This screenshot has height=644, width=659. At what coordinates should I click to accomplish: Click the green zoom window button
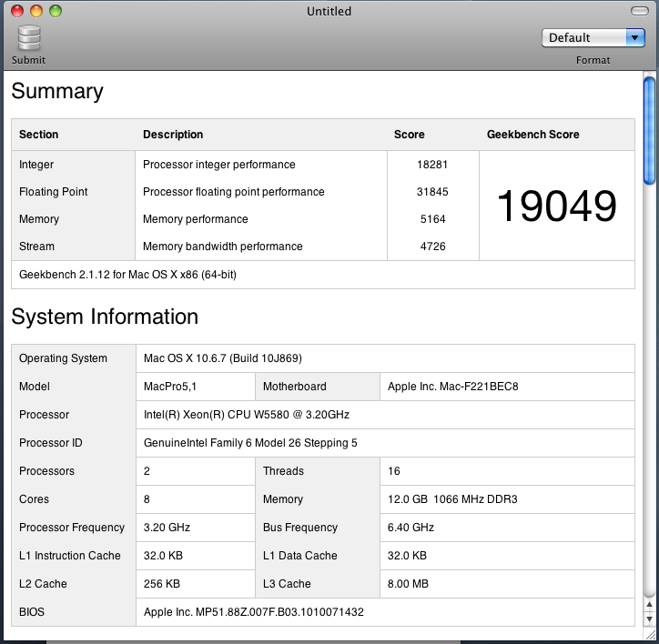point(56,11)
